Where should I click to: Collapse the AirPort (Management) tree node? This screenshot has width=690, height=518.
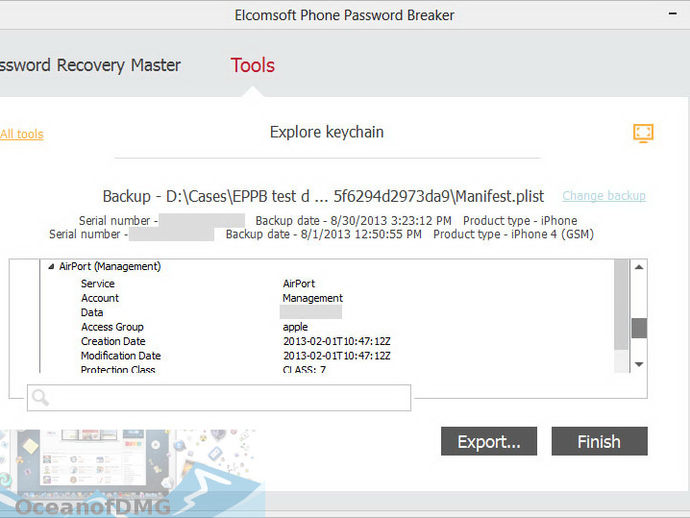tap(51, 266)
